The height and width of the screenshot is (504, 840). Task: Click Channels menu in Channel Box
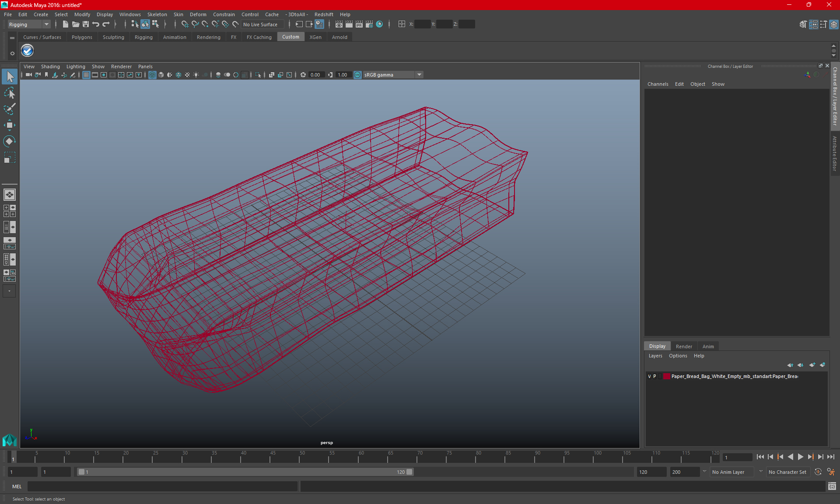pos(658,84)
